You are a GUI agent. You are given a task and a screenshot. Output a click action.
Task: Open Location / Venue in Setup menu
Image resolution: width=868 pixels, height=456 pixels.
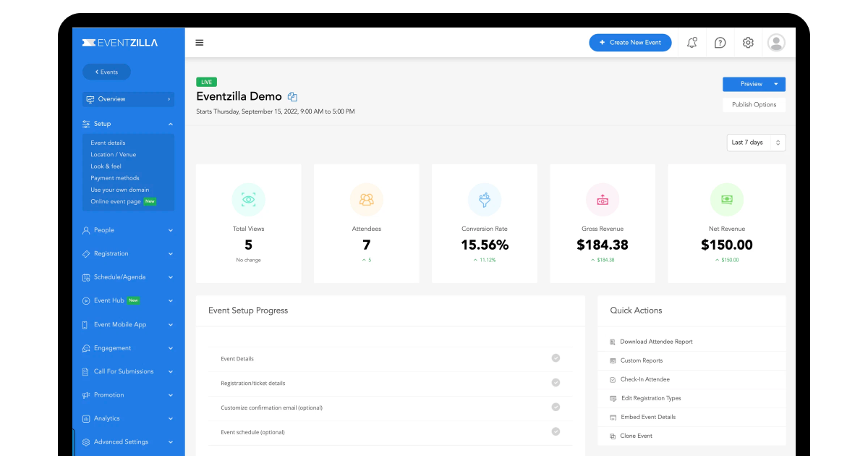tap(114, 154)
